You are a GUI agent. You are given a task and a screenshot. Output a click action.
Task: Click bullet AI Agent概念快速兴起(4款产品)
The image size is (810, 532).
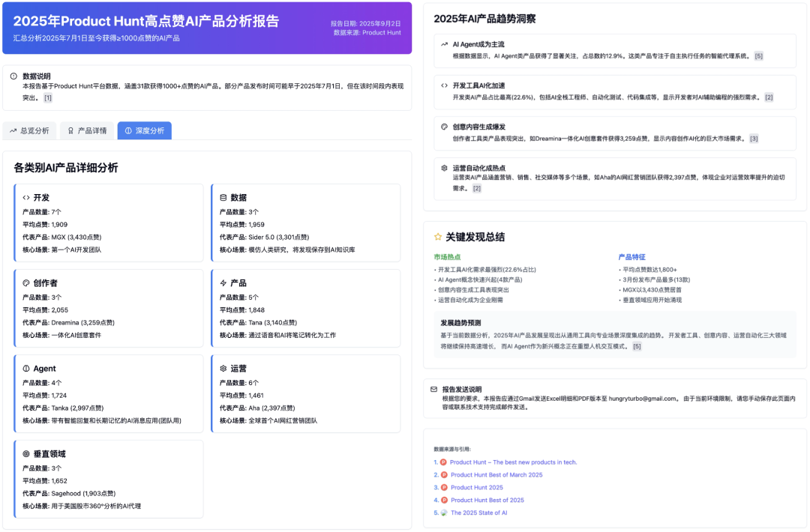coord(478,279)
